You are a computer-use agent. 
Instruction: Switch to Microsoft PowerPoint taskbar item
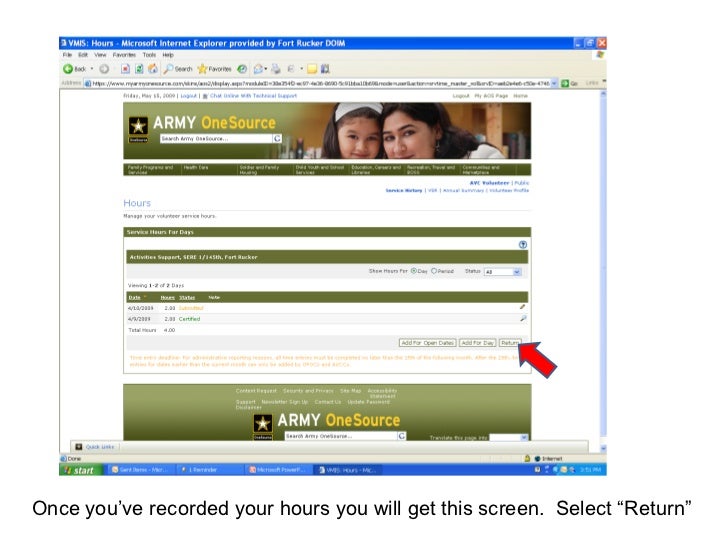coord(279,470)
